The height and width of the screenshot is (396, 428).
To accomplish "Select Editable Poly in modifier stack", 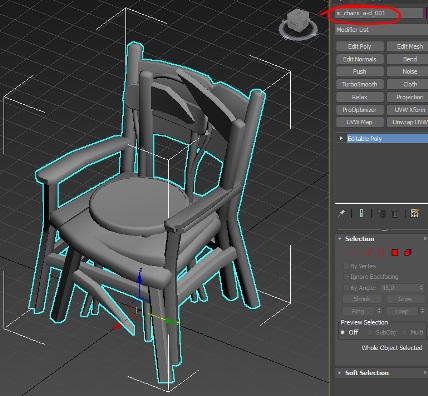I will click(x=387, y=138).
